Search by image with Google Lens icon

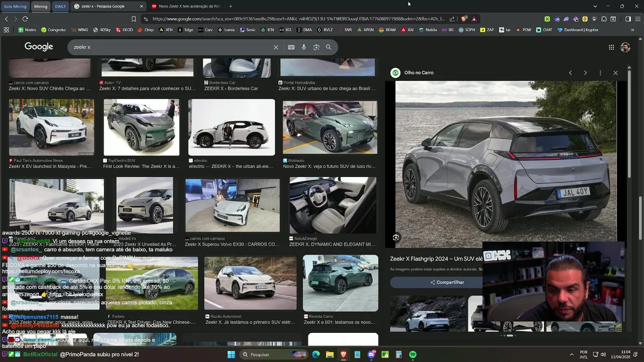[x=316, y=47]
